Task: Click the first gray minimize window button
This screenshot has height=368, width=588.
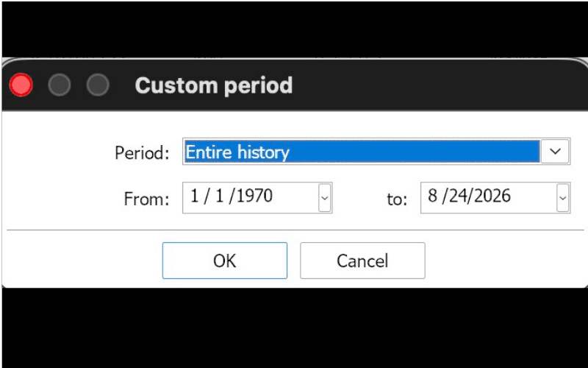Action: [60, 85]
